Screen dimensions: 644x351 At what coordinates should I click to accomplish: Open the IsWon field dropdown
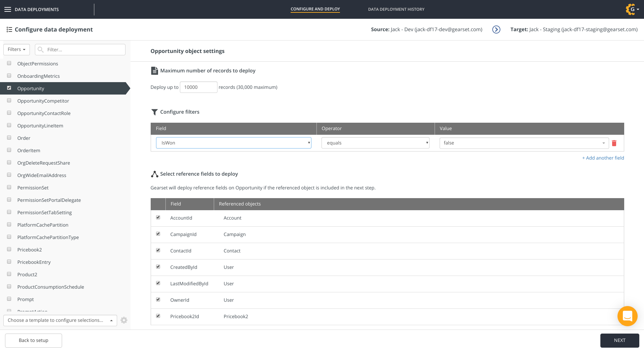234,143
